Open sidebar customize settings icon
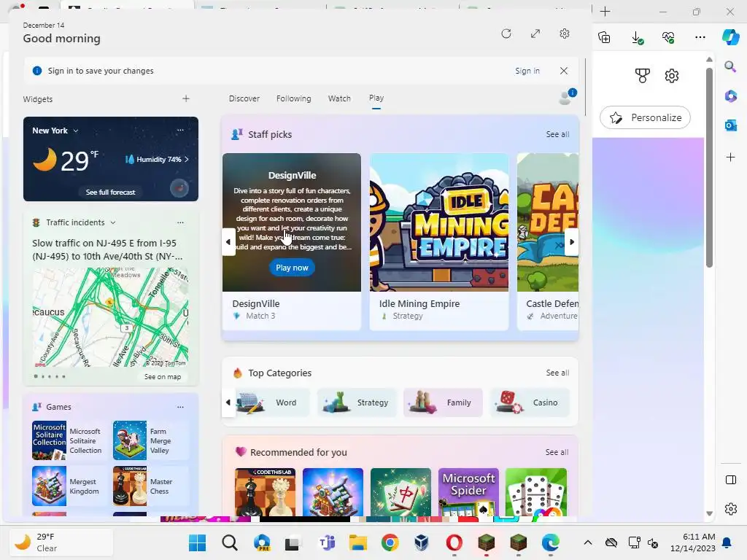The image size is (747, 560). [x=730, y=509]
